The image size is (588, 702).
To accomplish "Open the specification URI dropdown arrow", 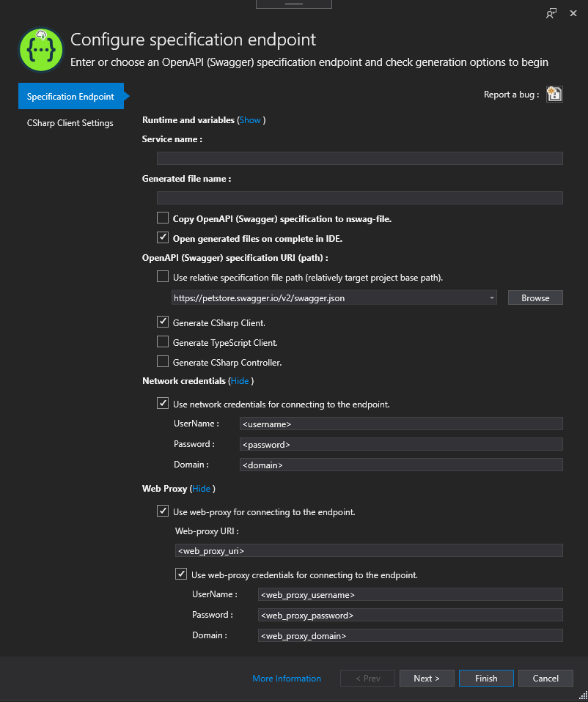I will click(x=492, y=298).
